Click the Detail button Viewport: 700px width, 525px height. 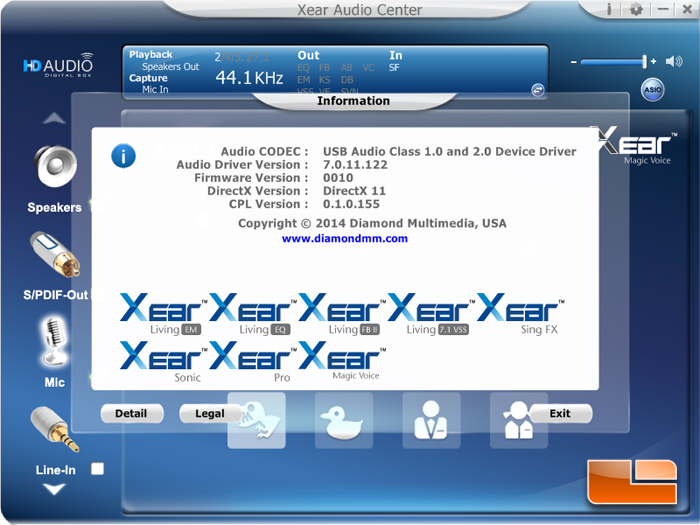point(131,413)
